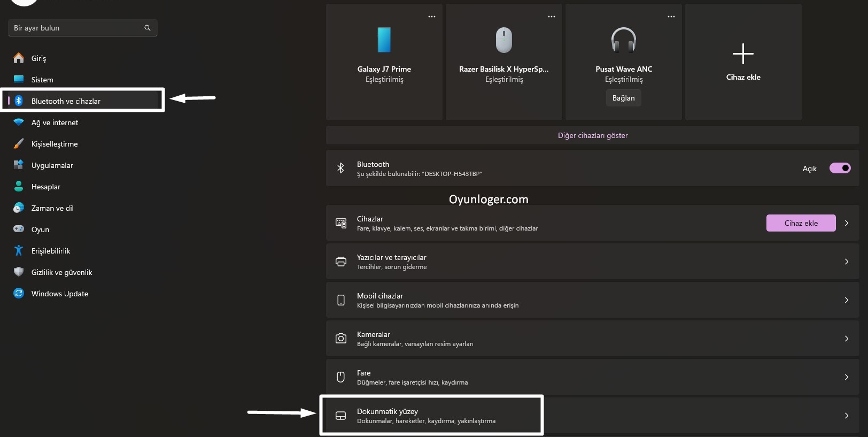
Task: Expand Dokunmatik yüzey row chevron
Action: point(847,416)
